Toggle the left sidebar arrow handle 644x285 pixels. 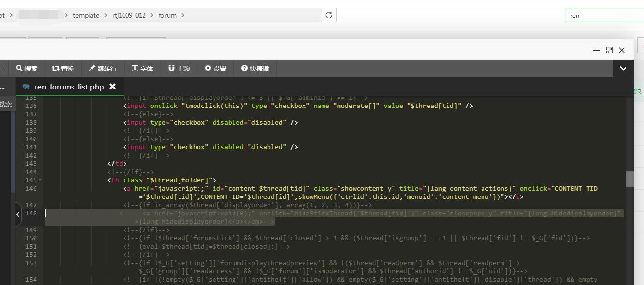[18, 214]
